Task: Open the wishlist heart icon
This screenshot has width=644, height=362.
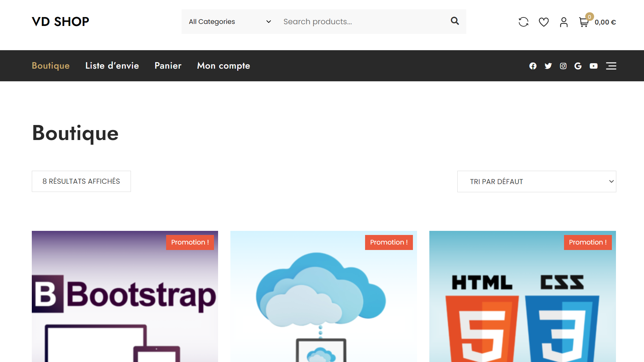Action: point(544,22)
